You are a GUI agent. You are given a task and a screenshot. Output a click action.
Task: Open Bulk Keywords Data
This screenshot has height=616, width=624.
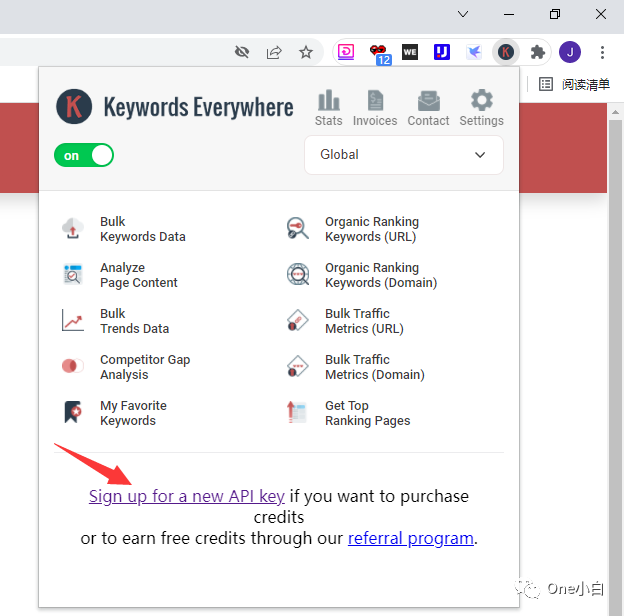coord(142,229)
